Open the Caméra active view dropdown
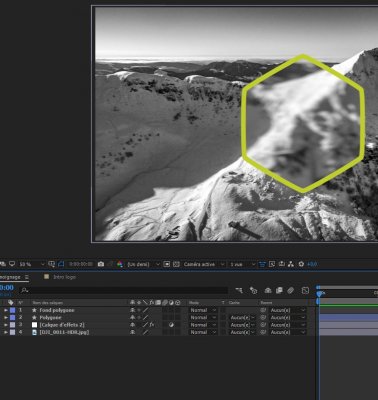The image size is (378, 400). [x=203, y=264]
